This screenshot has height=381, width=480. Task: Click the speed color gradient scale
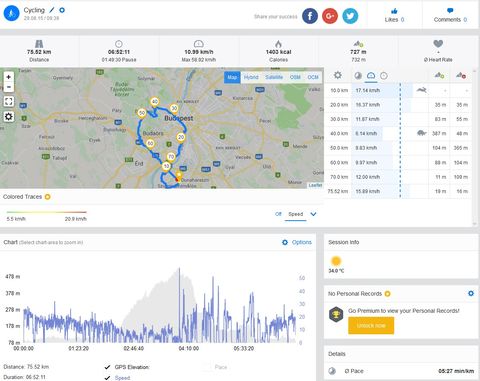[x=46, y=212]
